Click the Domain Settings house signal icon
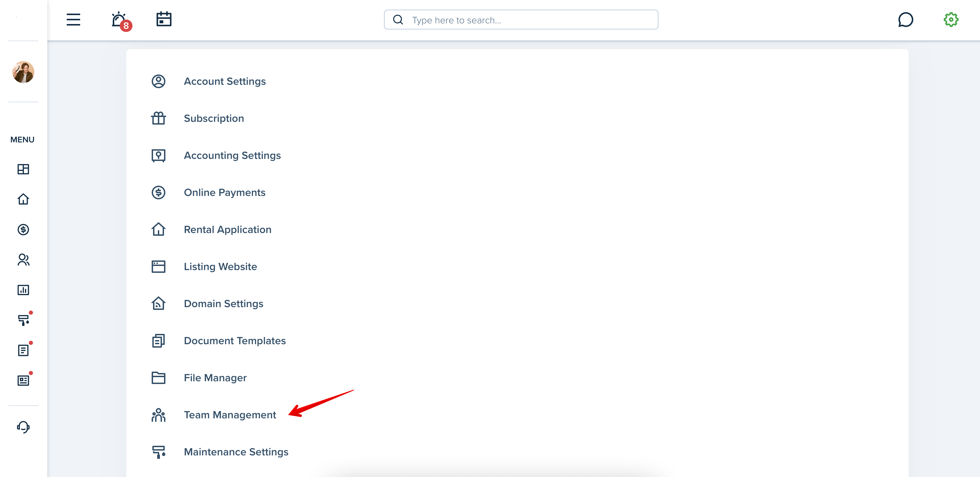 pyautogui.click(x=158, y=304)
